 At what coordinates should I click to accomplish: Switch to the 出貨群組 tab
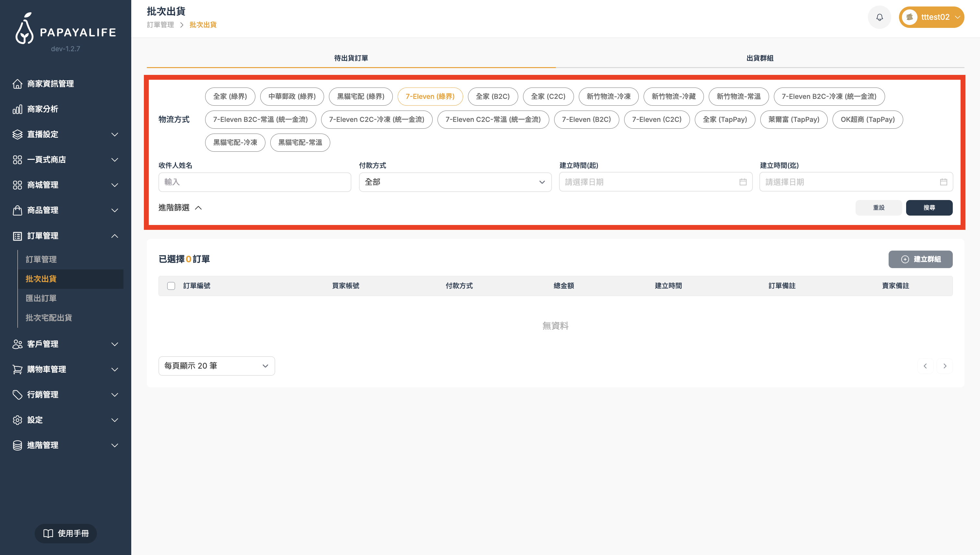click(759, 58)
